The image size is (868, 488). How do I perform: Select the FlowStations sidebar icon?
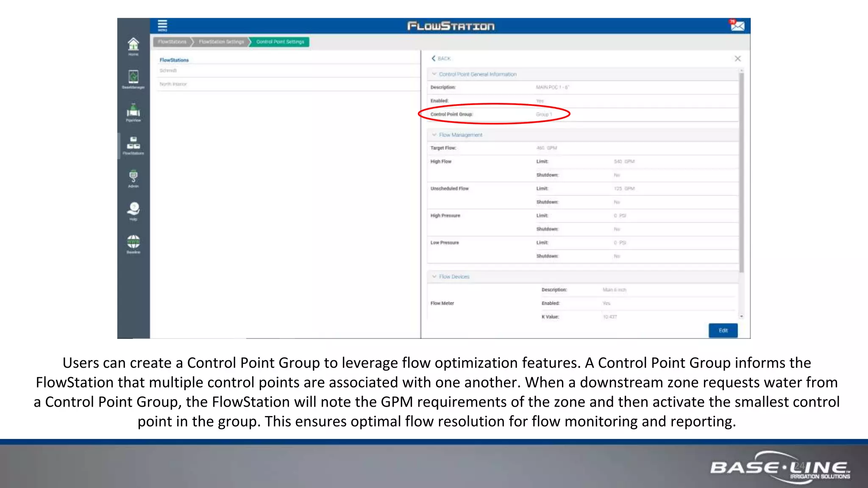(x=134, y=146)
